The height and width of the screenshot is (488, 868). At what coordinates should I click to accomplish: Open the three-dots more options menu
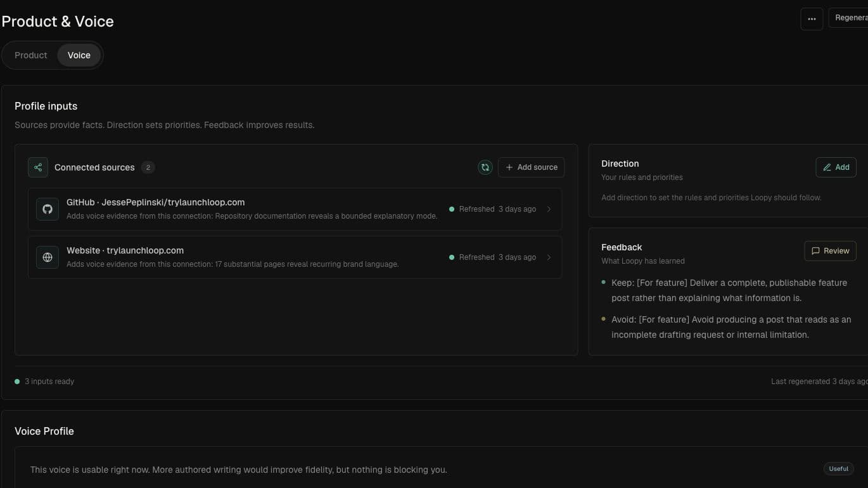pyautogui.click(x=812, y=19)
